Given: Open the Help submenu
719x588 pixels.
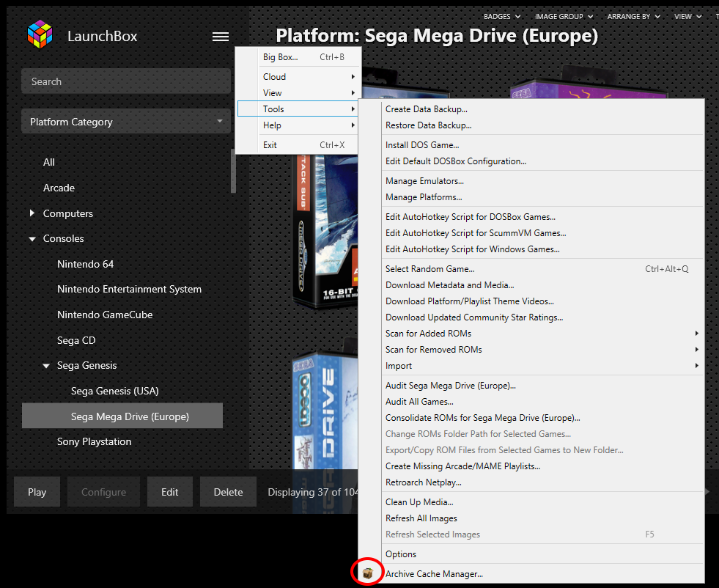Looking at the screenshot, I should click(298, 125).
